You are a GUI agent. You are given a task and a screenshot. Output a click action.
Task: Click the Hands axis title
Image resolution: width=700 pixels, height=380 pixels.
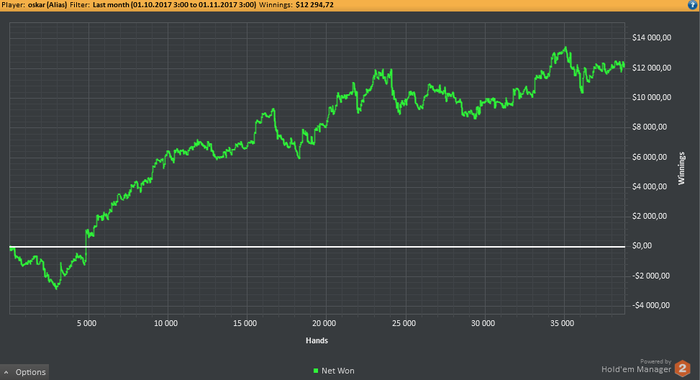pos(317,341)
